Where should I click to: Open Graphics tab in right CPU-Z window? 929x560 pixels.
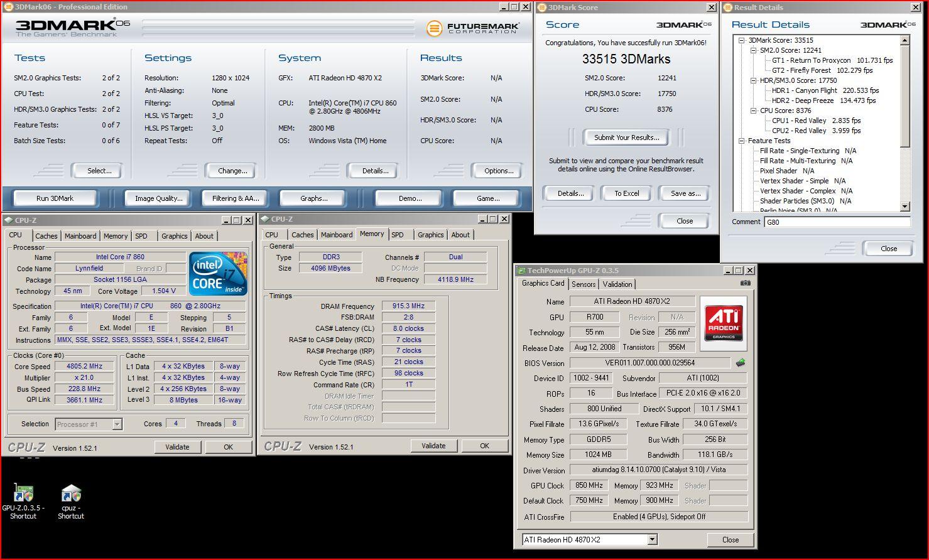(x=430, y=235)
